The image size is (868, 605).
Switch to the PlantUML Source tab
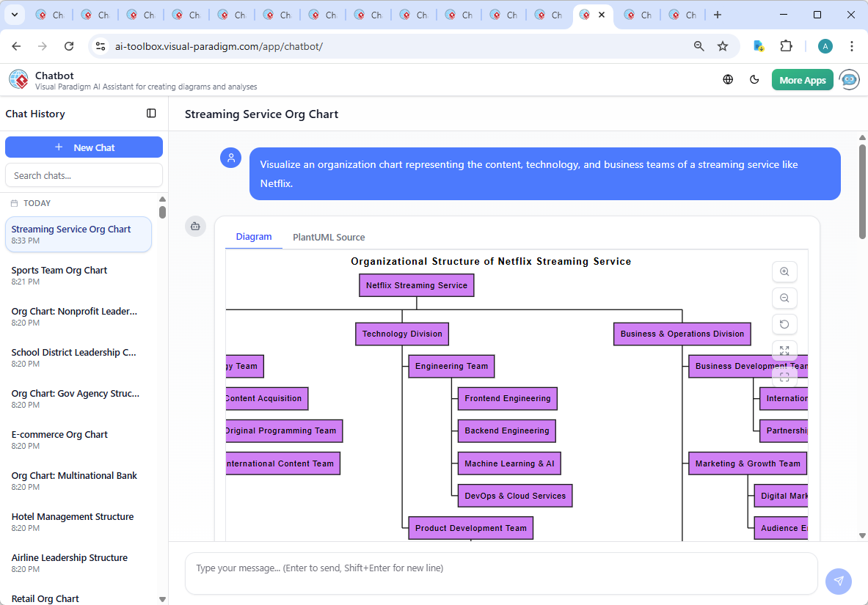329,237
